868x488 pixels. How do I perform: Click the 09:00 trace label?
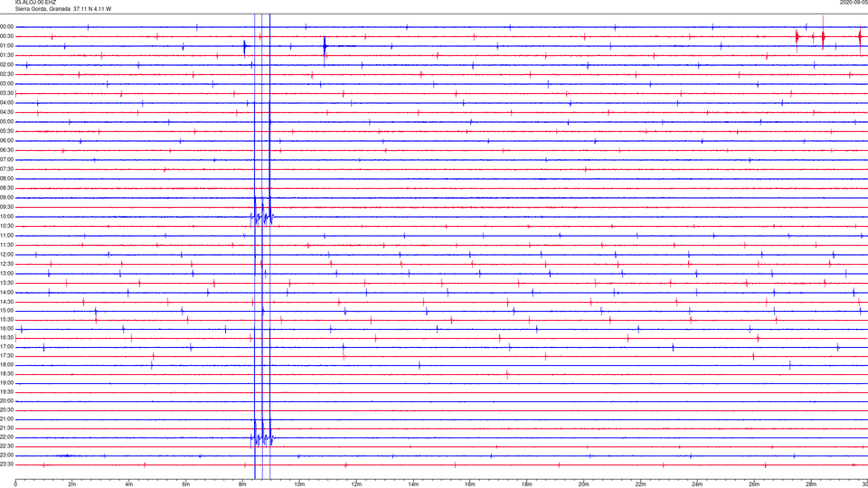[x=6, y=198]
